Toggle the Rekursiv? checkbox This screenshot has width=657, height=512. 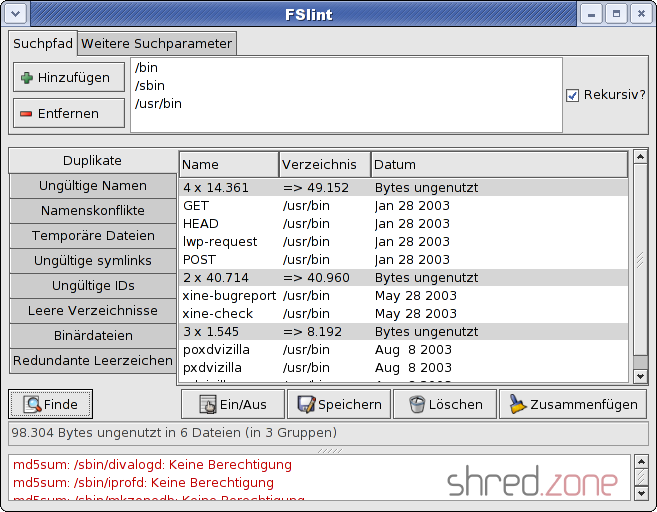pyautogui.click(x=572, y=95)
